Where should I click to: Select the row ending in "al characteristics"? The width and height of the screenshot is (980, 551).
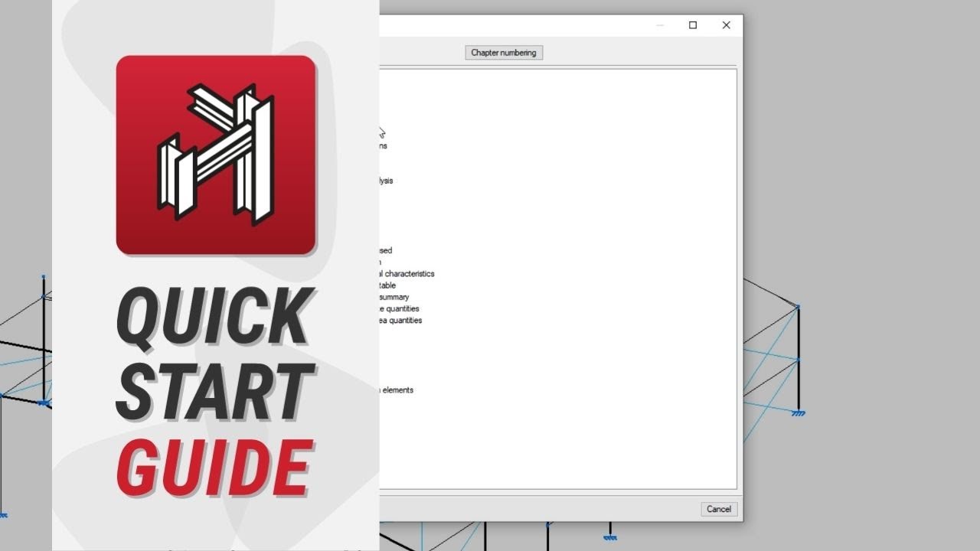[407, 274]
